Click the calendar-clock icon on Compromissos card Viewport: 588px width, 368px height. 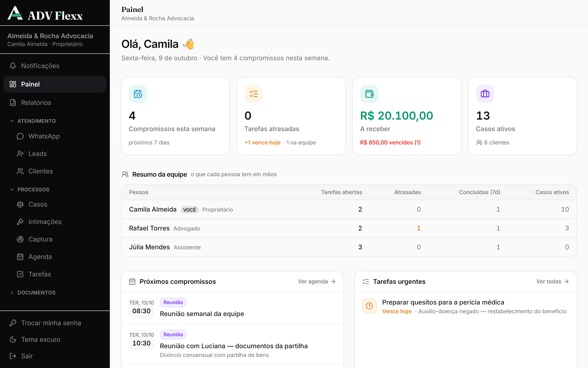click(x=138, y=94)
